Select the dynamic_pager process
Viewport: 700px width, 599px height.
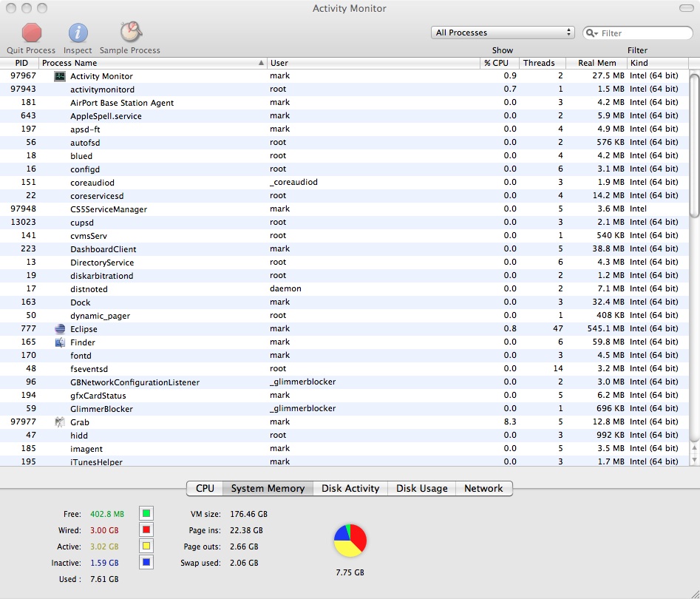(344, 316)
